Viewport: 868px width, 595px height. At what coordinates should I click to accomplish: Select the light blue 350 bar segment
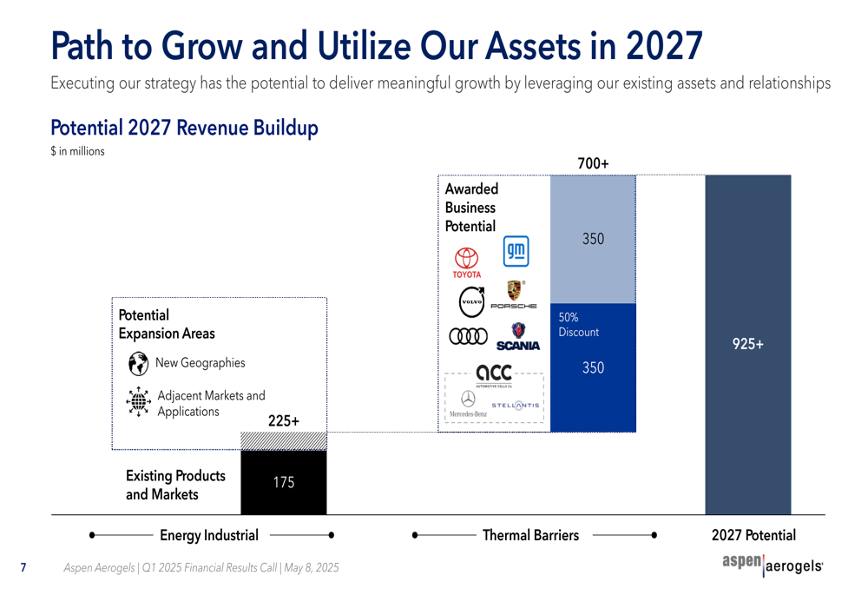coord(593,240)
